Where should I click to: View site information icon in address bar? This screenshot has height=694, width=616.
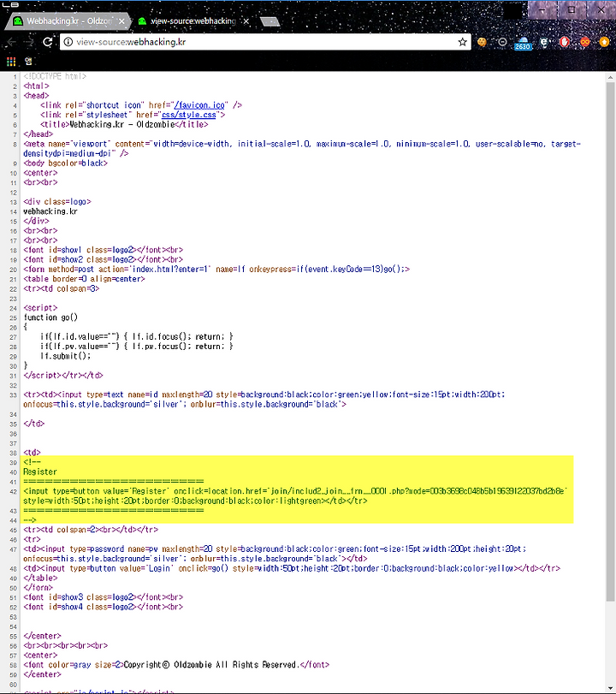click(68, 42)
